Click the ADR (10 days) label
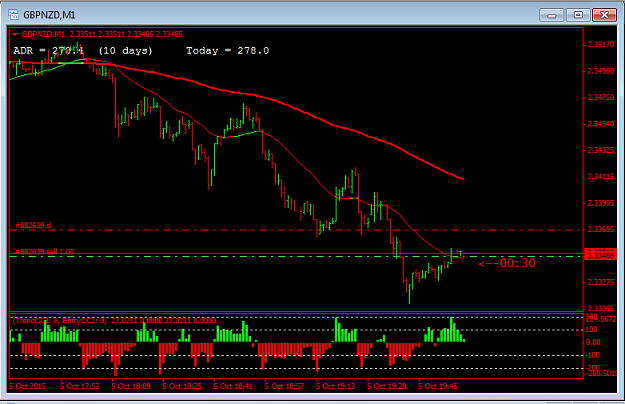The height and width of the screenshot is (404, 625). pyautogui.click(x=83, y=51)
